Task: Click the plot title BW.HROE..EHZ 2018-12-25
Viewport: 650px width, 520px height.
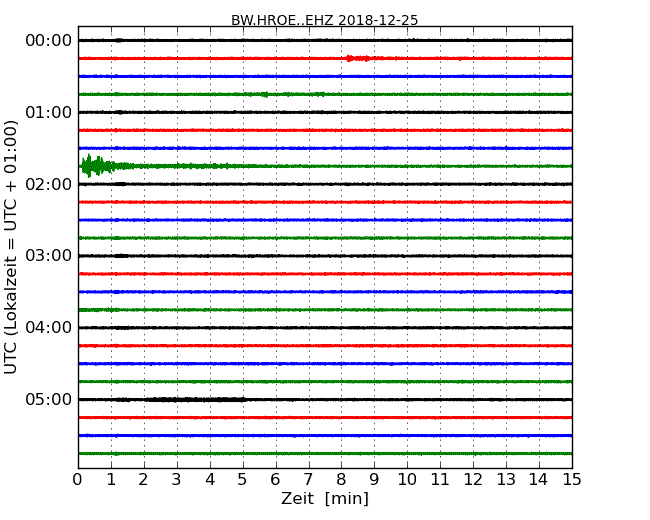Action: click(x=324, y=20)
